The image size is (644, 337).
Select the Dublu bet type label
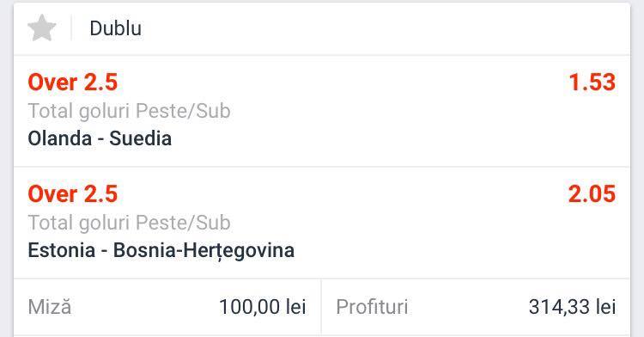tap(115, 28)
